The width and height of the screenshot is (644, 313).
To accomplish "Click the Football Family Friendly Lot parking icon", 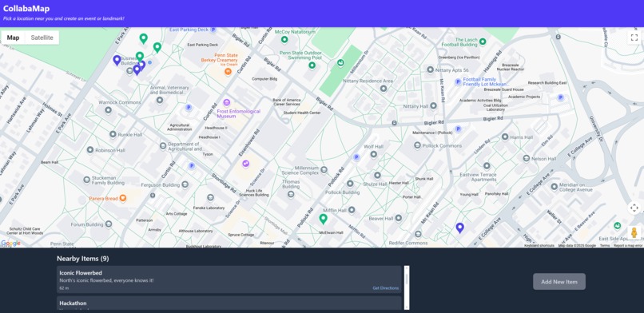I will click(x=458, y=82).
